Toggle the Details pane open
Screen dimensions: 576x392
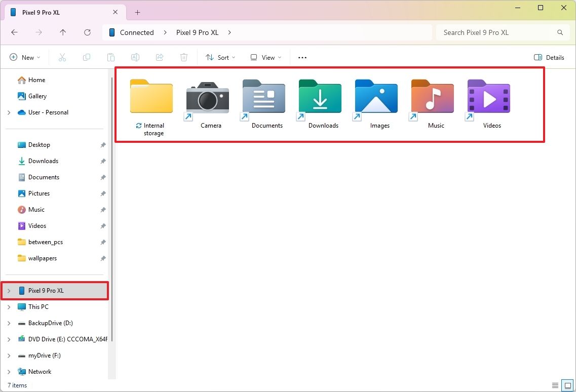click(549, 57)
